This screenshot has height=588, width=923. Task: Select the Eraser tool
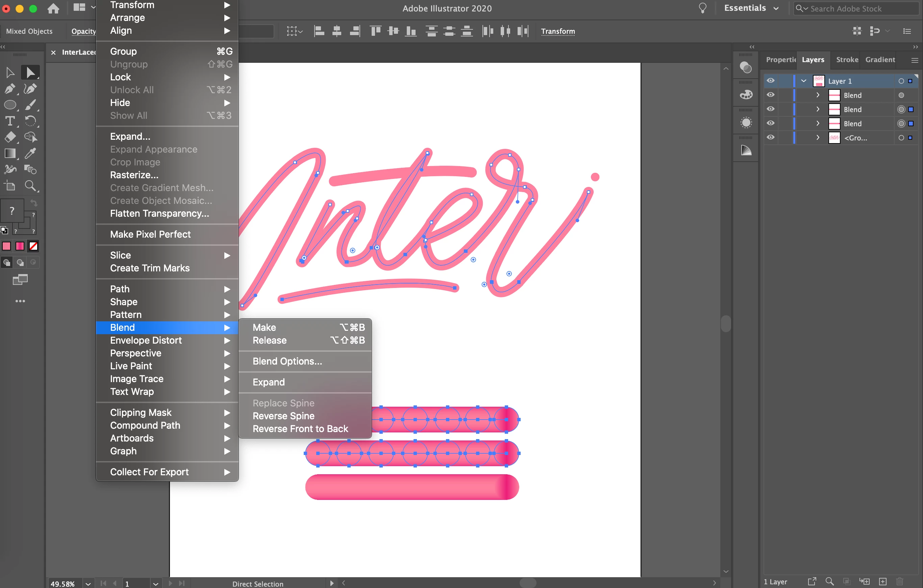(10, 137)
